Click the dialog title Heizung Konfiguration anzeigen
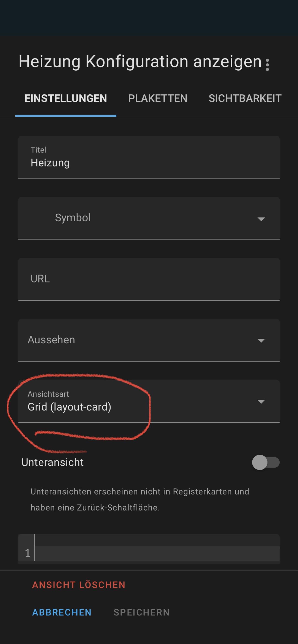Screen dimensions: 298x644 click(140, 62)
